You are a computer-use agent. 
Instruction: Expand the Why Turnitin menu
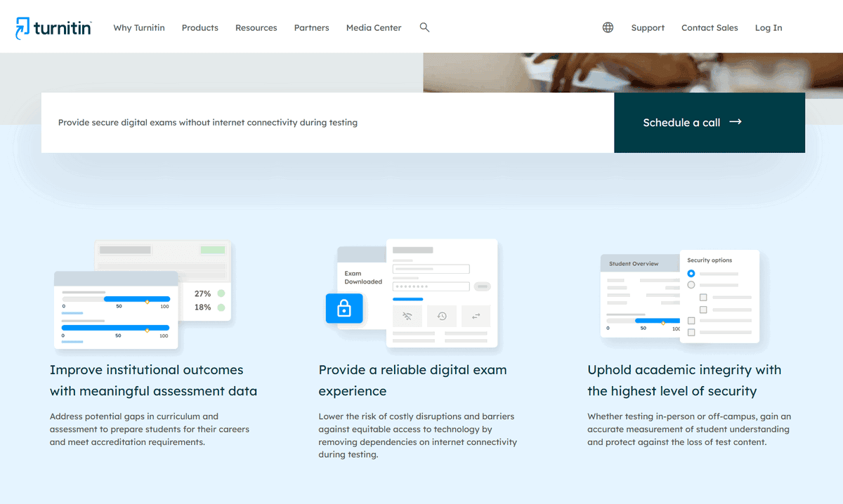[139, 28]
